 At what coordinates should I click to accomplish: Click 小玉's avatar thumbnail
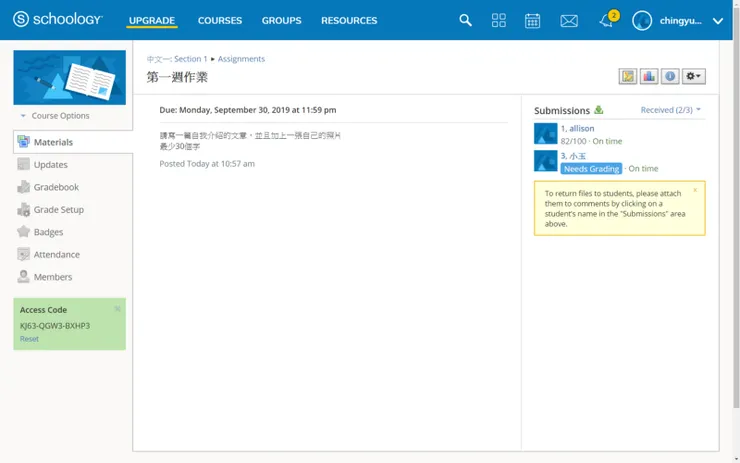tap(546, 161)
